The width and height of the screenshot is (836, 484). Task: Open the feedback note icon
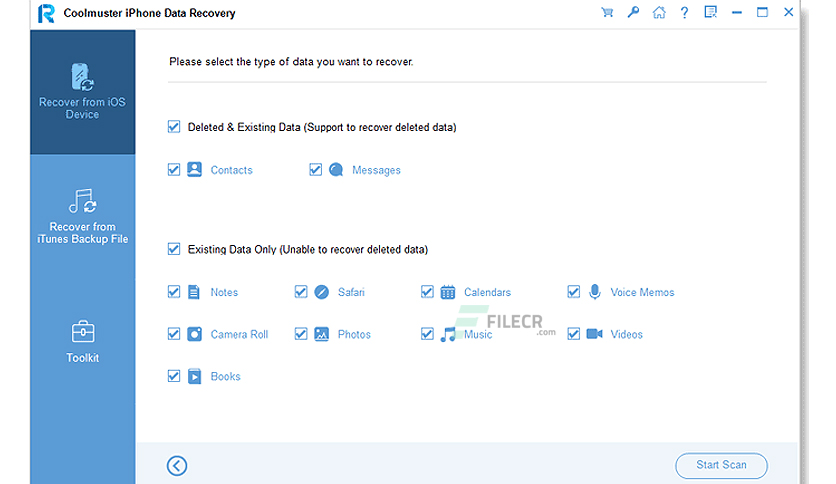point(710,12)
